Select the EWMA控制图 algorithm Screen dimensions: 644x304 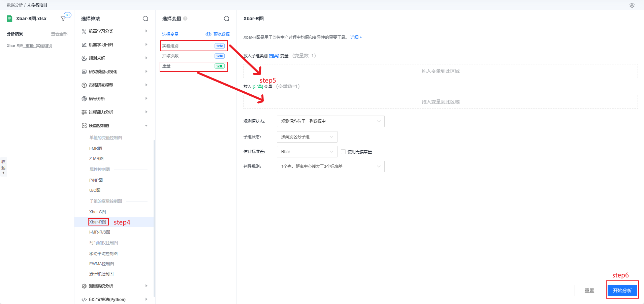101,264
